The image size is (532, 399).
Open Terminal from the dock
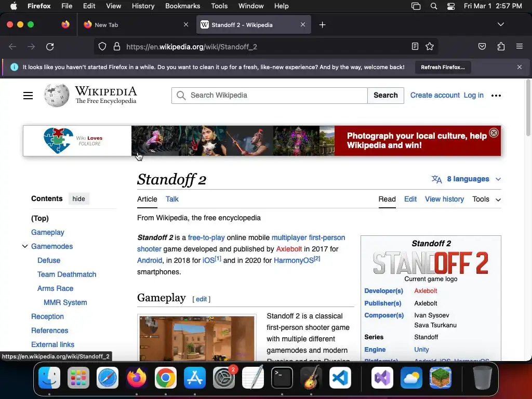[282, 378]
